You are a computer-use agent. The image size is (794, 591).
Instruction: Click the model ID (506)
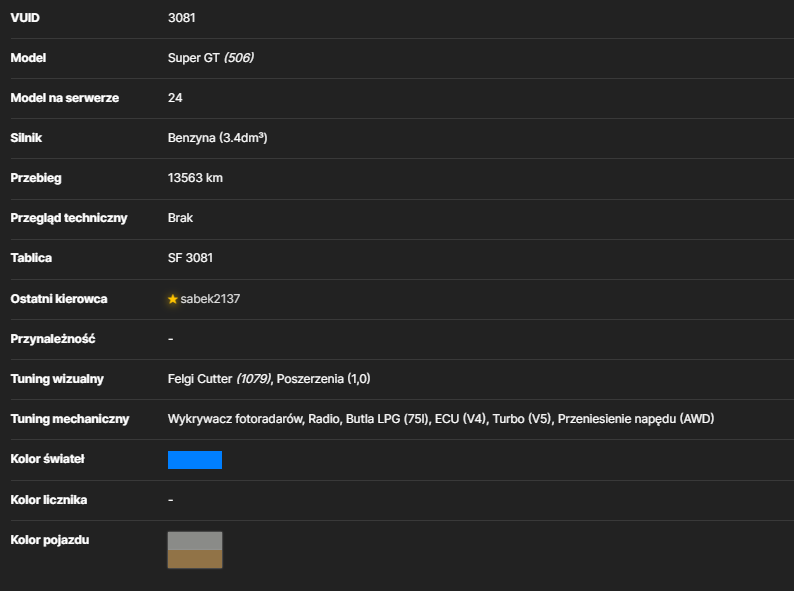(239, 58)
